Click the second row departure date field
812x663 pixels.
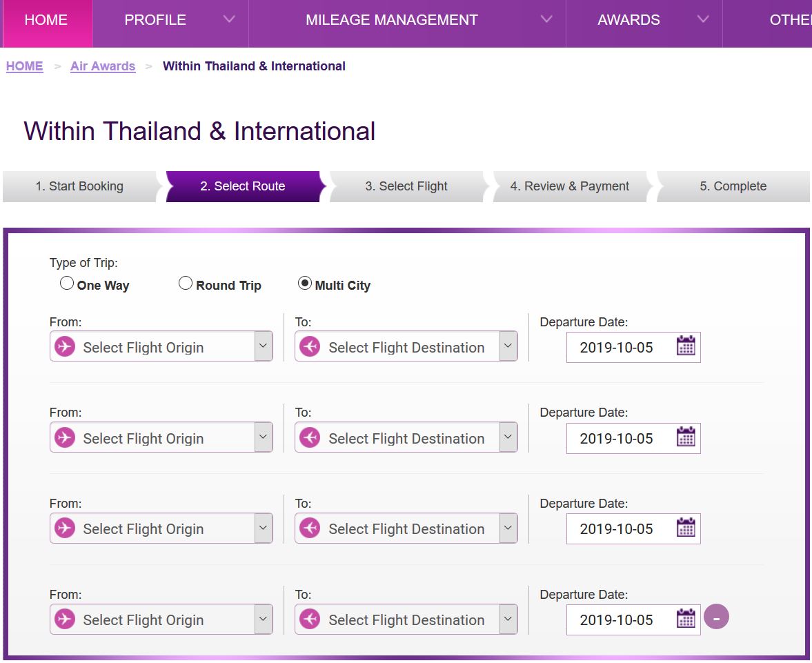tap(616, 438)
